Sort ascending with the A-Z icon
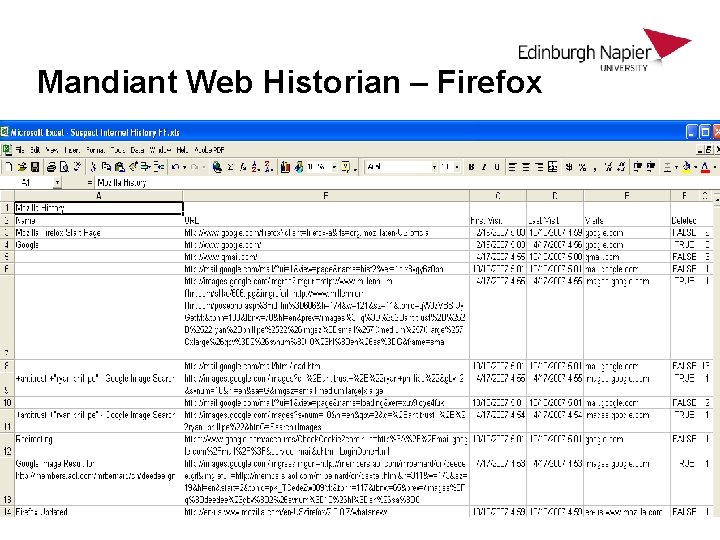 point(255,167)
